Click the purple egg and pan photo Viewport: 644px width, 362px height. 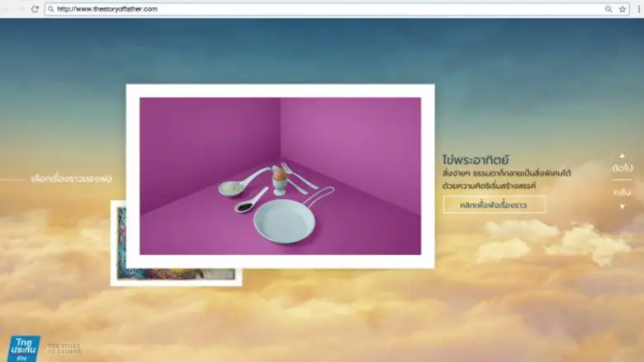coord(280,176)
